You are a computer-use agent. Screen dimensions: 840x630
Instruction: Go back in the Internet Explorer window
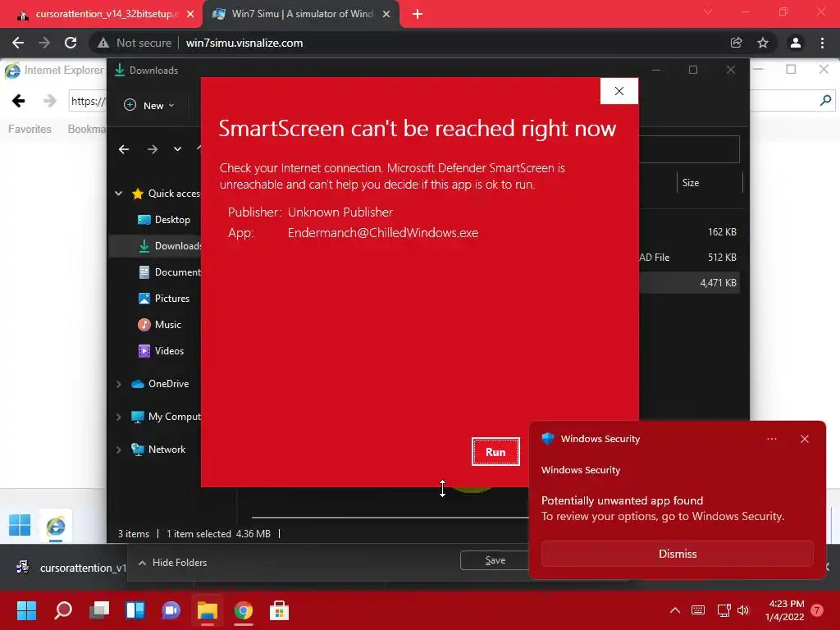(19, 101)
